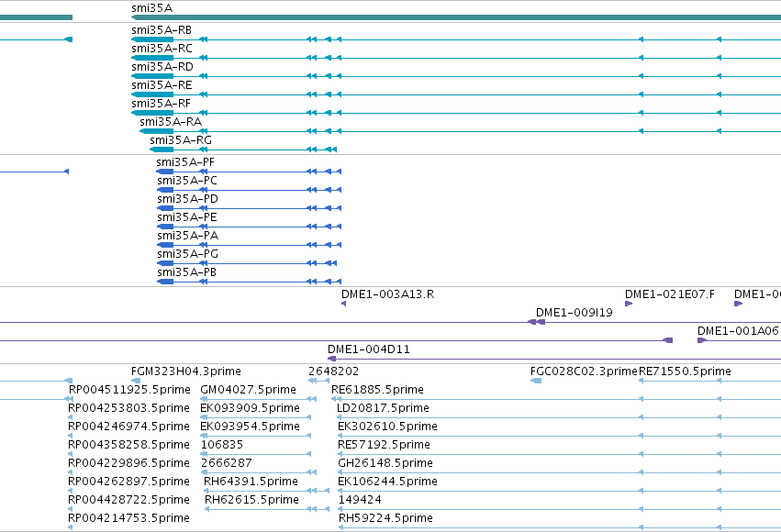Select the smi35A-PF coding exon block

[165, 172]
